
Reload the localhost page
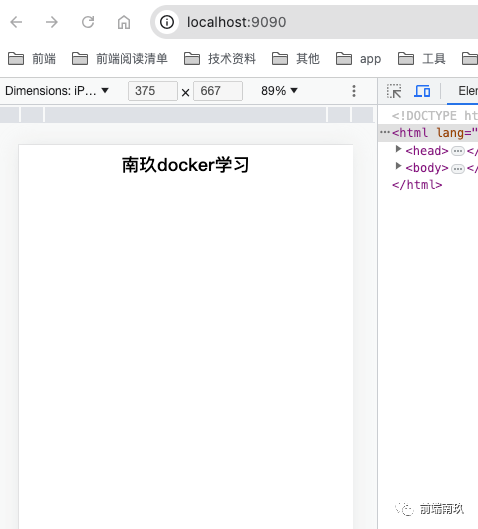[x=88, y=22]
